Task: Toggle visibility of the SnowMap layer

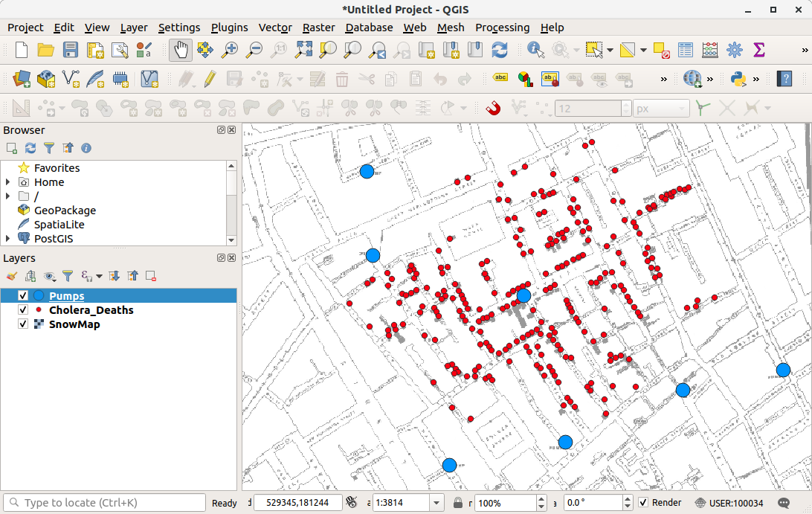Action: pyautogui.click(x=23, y=324)
